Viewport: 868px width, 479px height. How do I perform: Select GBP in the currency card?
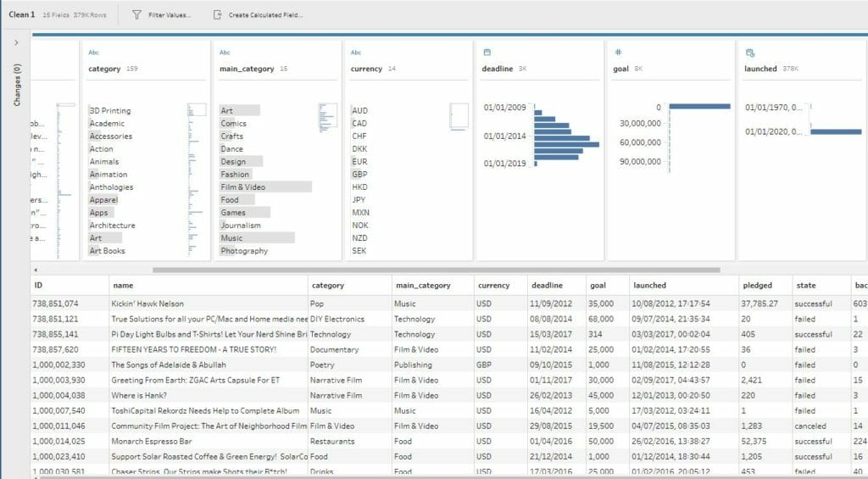pyautogui.click(x=359, y=175)
